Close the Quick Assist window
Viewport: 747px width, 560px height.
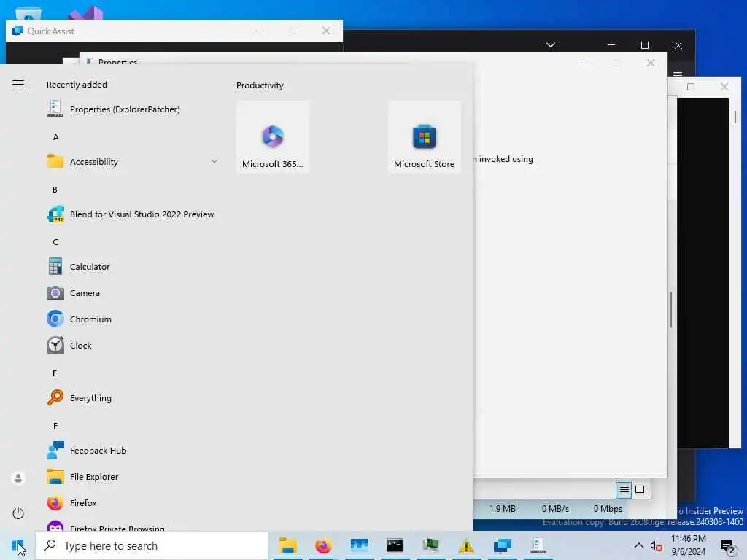pyautogui.click(x=326, y=31)
